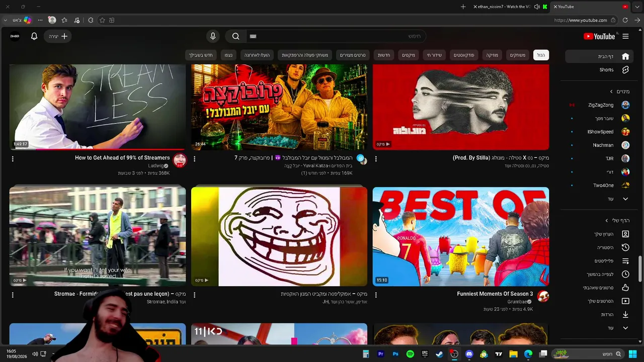Open IShowSpeed subscription channel
Screen dimensions: 644x362
599,132
